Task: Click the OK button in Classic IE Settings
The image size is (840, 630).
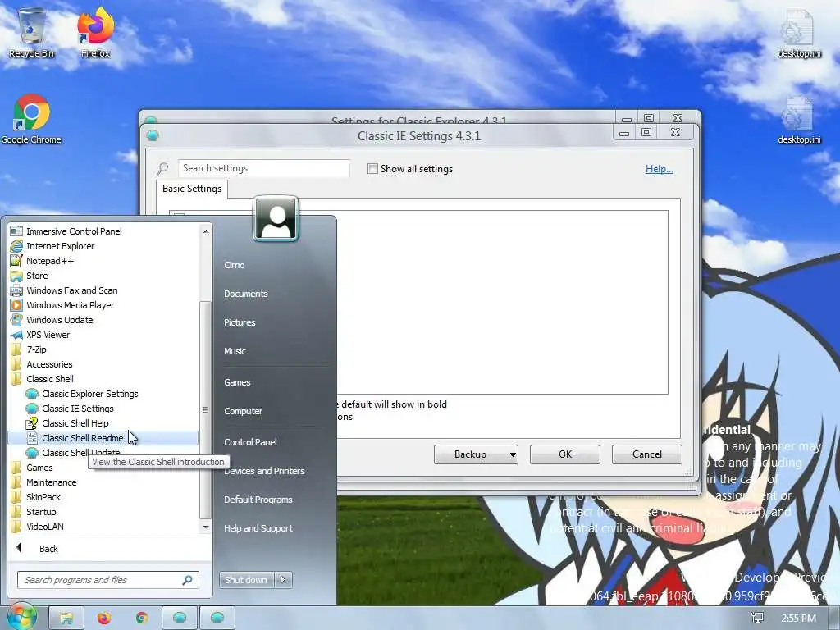Action: (x=565, y=454)
